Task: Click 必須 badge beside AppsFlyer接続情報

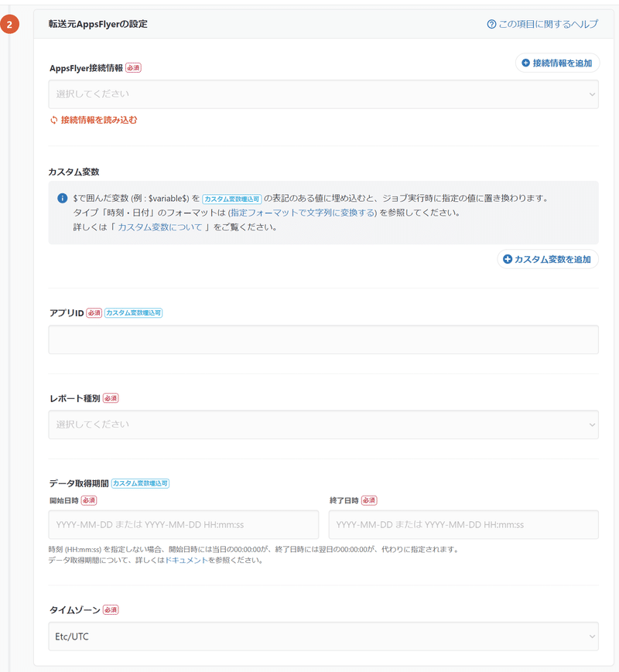Action: 133,68
